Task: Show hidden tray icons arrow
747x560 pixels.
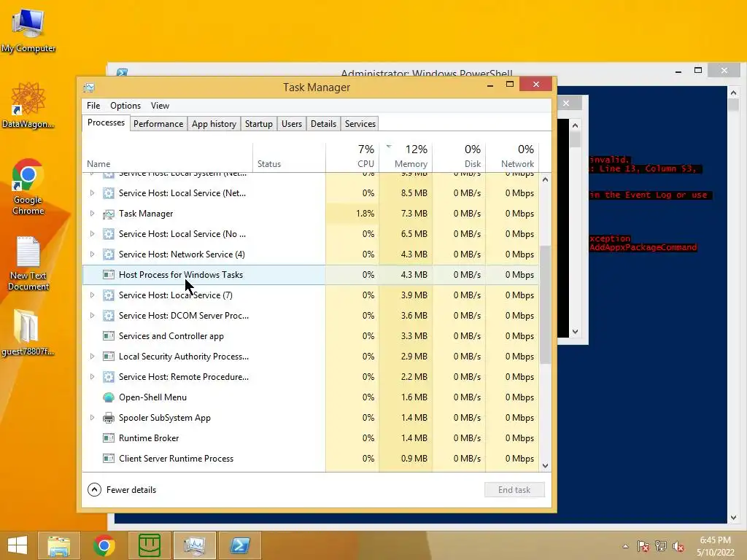Action: tap(625, 546)
